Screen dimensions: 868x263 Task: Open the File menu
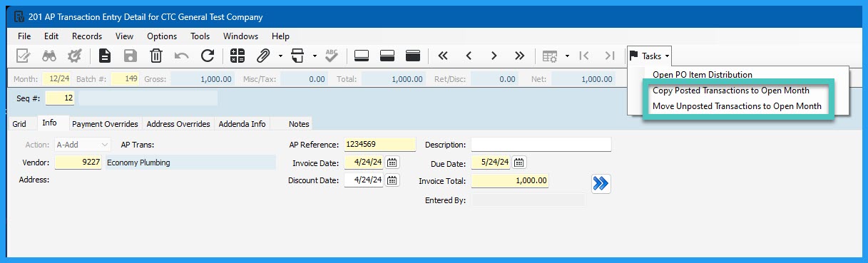pyautogui.click(x=24, y=36)
